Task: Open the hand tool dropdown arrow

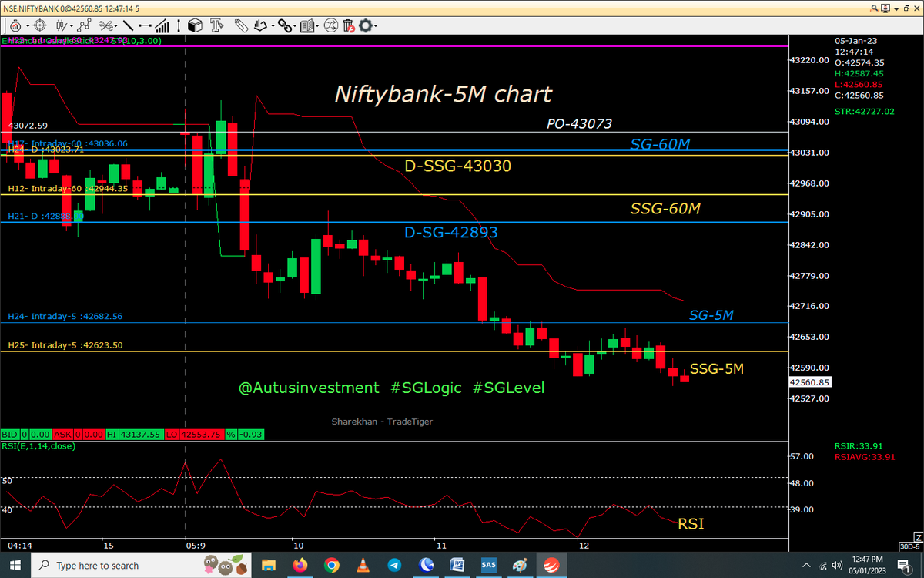Action: [273, 25]
